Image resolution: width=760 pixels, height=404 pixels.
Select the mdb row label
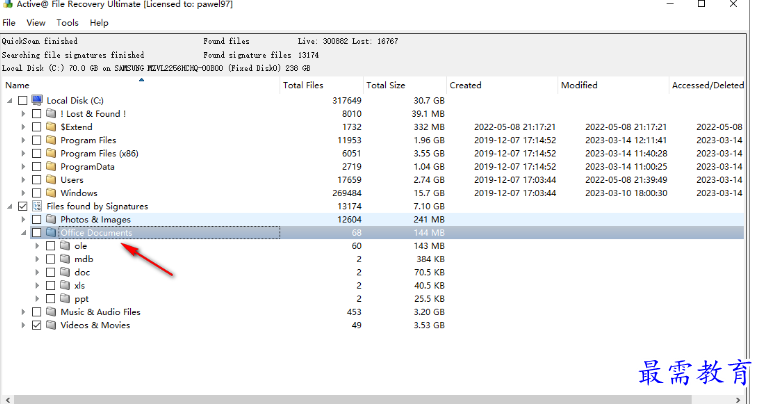(x=83, y=259)
